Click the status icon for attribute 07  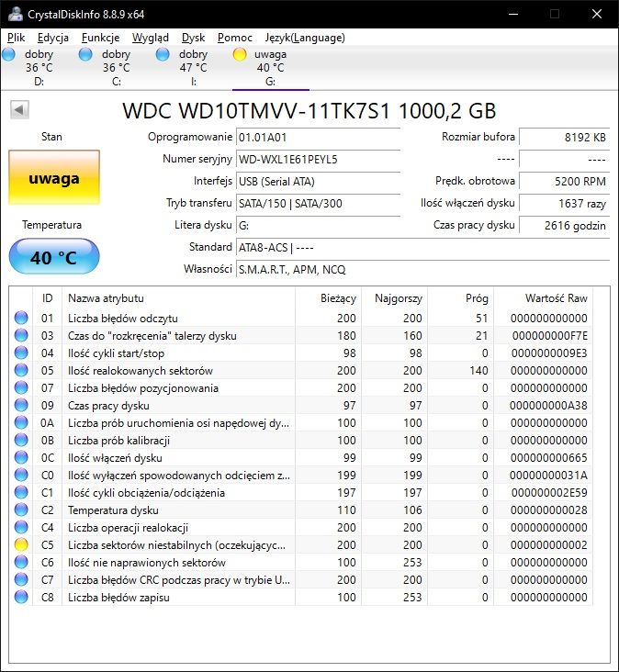pos(21,387)
